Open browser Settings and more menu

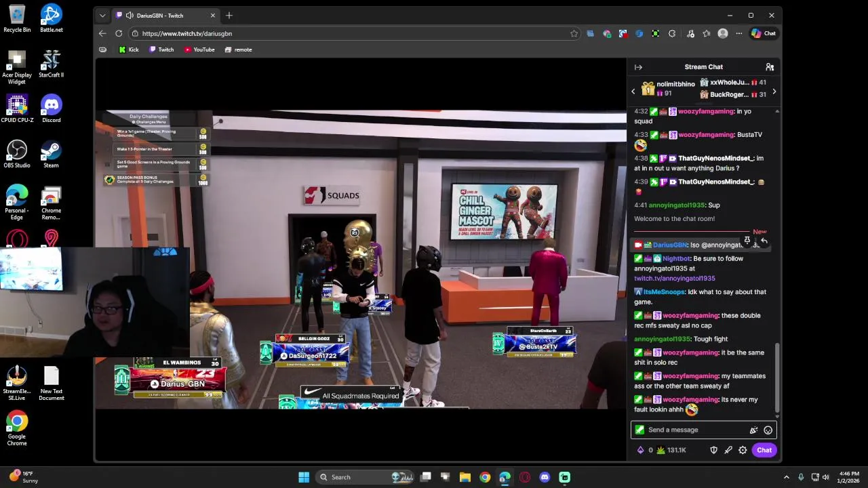(x=738, y=33)
